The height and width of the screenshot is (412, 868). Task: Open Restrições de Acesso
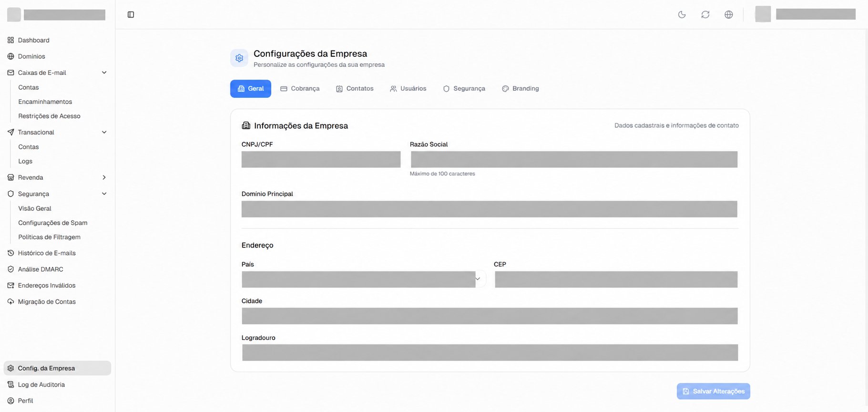[x=49, y=116]
